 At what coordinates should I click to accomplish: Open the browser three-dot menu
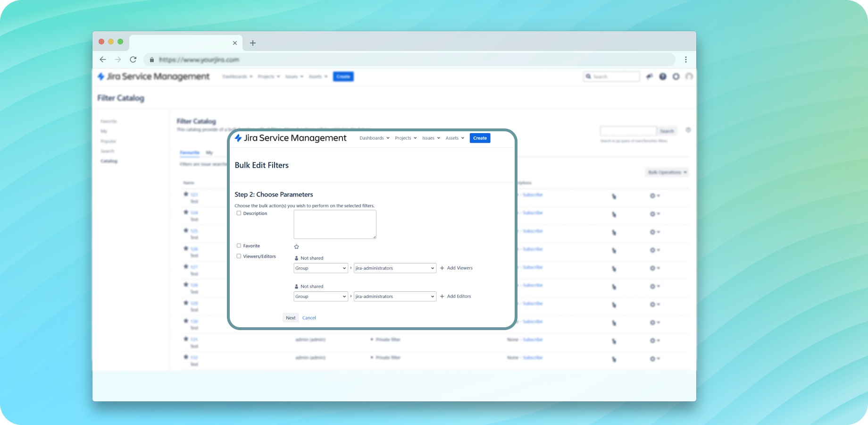point(686,59)
